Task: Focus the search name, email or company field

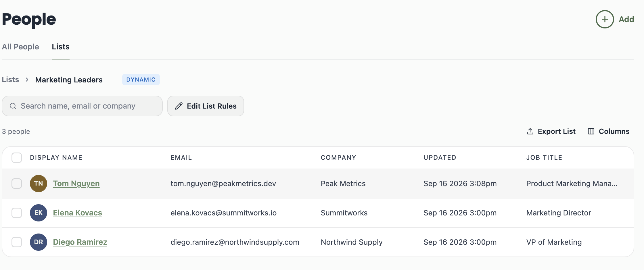Action: tap(82, 106)
